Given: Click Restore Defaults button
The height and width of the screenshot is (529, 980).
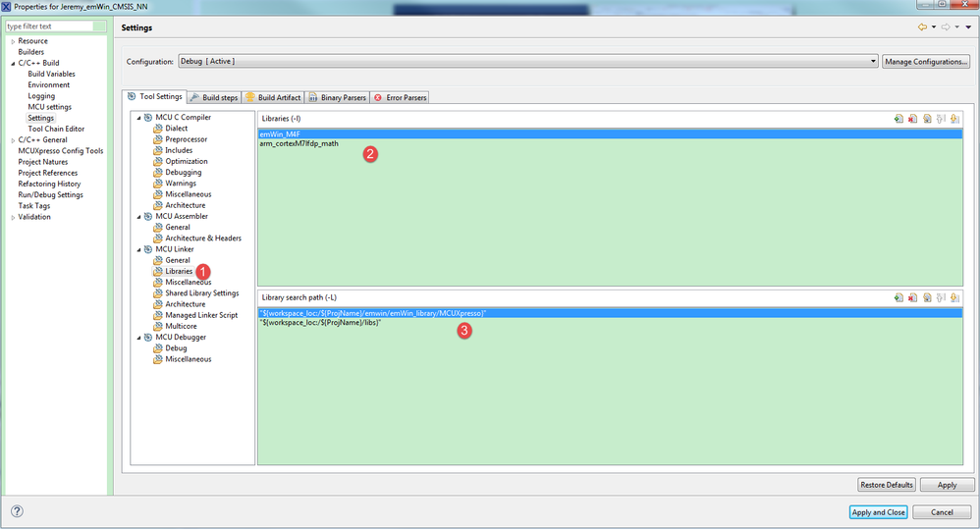Looking at the screenshot, I should pos(887,485).
